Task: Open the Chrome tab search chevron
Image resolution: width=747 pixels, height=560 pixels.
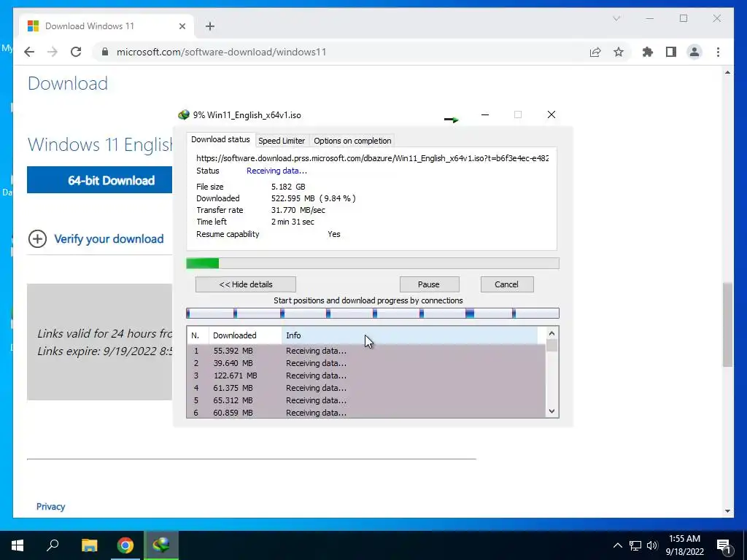Action: pyautogui.click(x=616, y=18)
